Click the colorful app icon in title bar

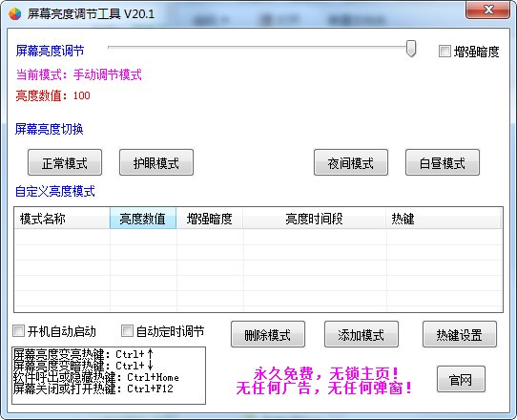pos(14,14)
